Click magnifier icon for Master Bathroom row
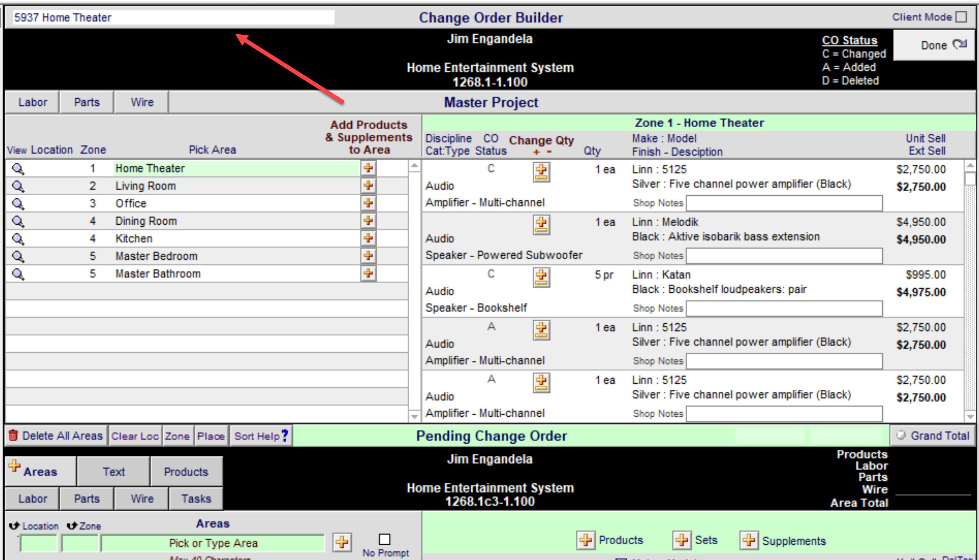 18,274
